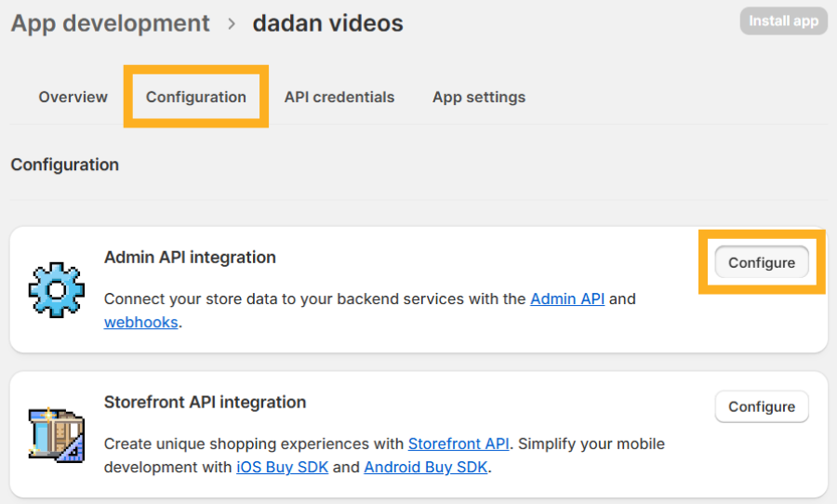Visit the iOS Buy SDK link

tap(283, 467)
